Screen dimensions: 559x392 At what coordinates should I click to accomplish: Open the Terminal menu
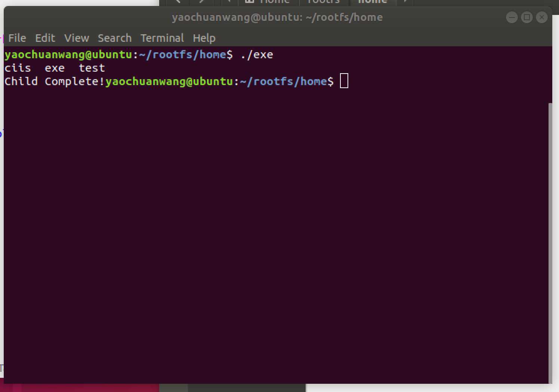point(162,38)
